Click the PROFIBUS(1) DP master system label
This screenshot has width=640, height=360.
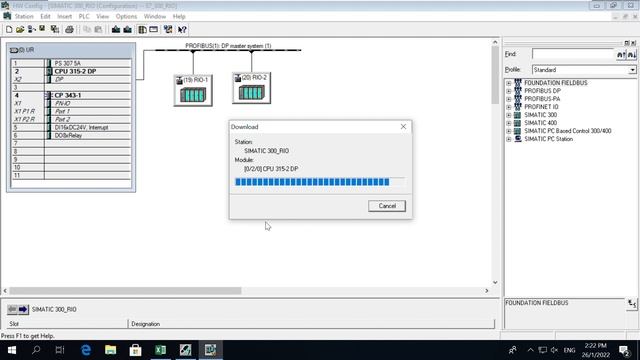(228, 46)
